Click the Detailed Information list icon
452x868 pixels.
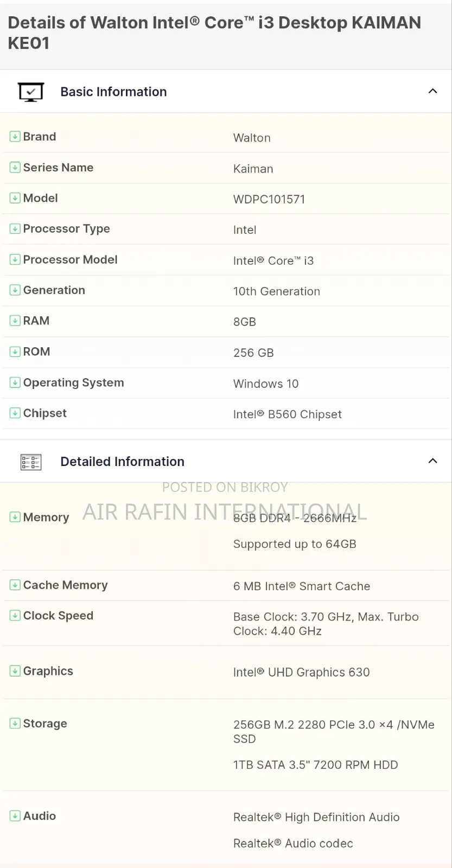[31, 462]
